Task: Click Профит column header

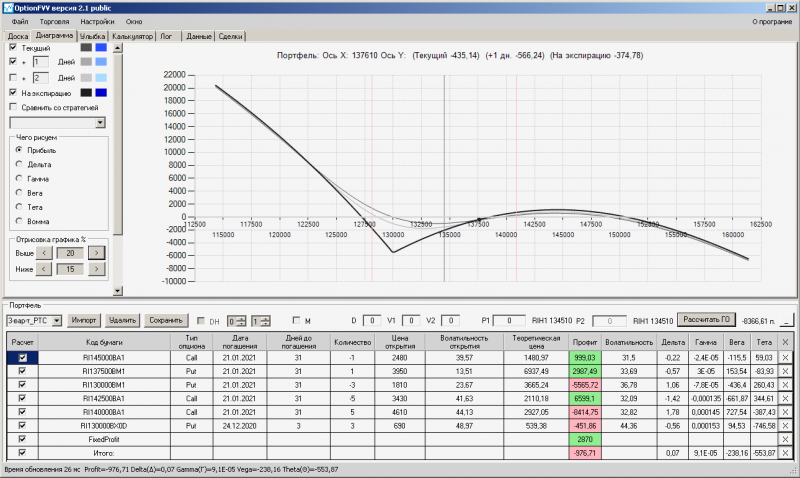Action: point(585,342)
